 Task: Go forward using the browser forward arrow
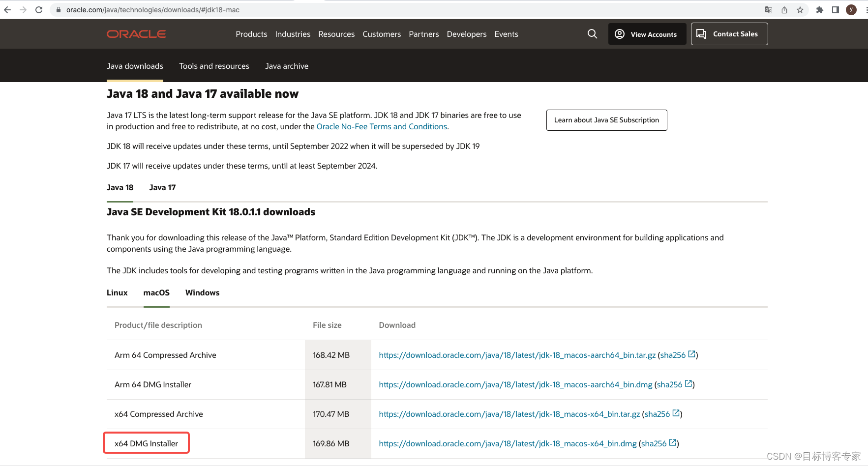point(23,10)
